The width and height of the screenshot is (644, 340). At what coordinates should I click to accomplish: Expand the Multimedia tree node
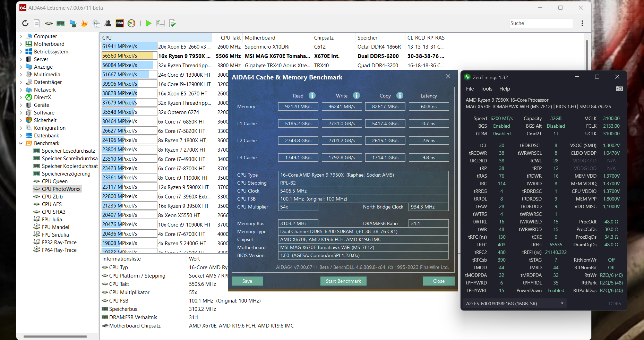pos(21,75)
